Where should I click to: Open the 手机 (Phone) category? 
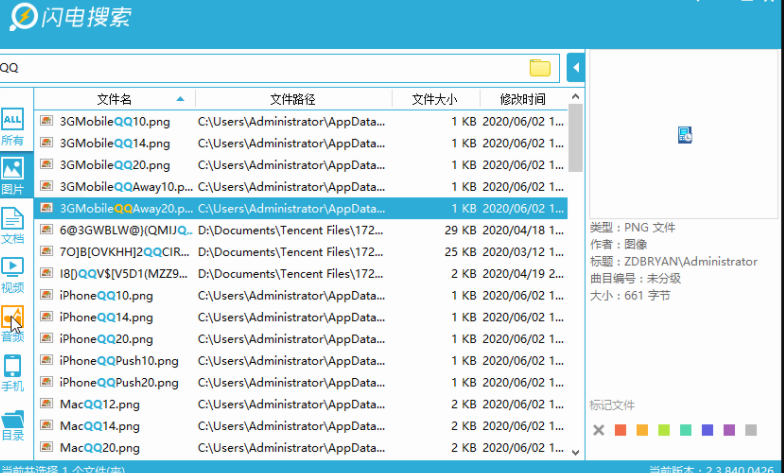point(13,371)
